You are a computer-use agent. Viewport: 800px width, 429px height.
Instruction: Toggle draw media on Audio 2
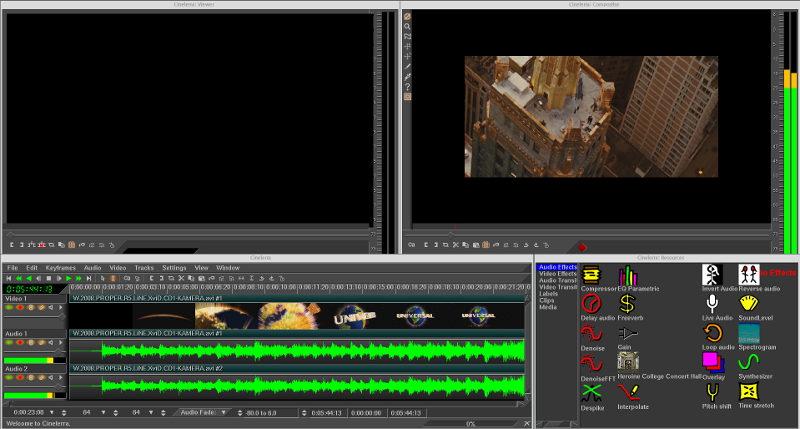(41, 378)
